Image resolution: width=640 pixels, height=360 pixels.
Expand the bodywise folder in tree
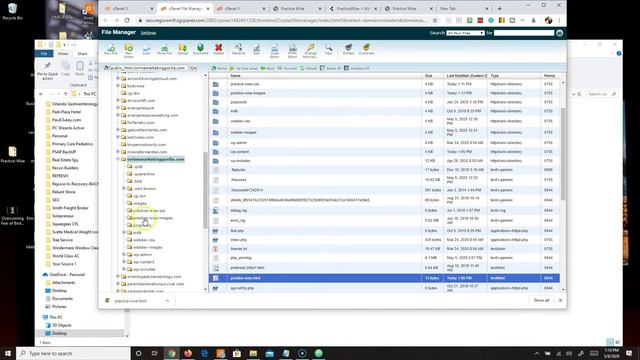pos(118,86)
